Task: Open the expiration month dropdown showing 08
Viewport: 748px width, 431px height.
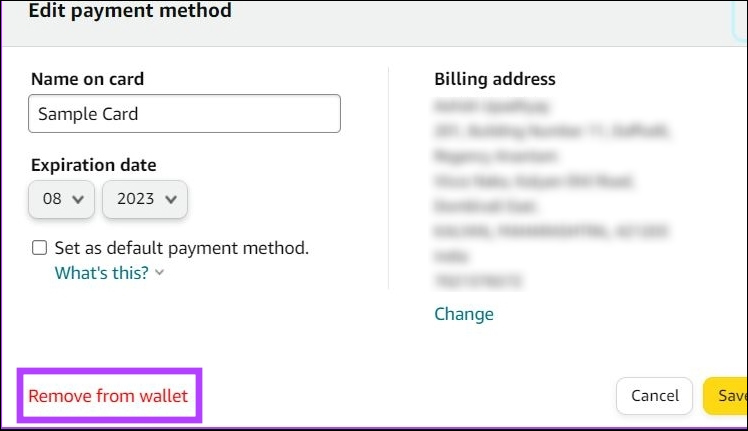Action: coord(61,199)
